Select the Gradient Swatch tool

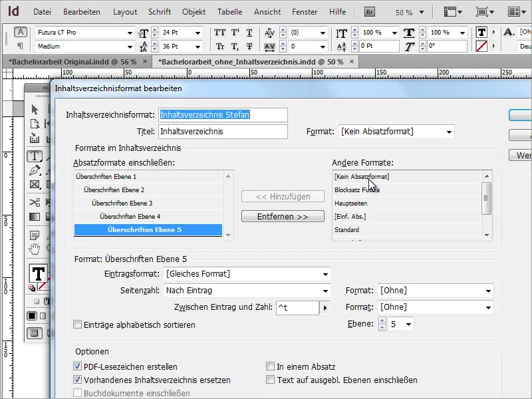tap(35, 217)
